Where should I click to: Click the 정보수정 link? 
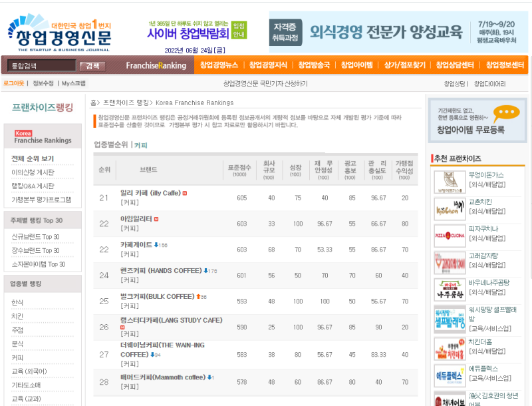tap(43, 83)
